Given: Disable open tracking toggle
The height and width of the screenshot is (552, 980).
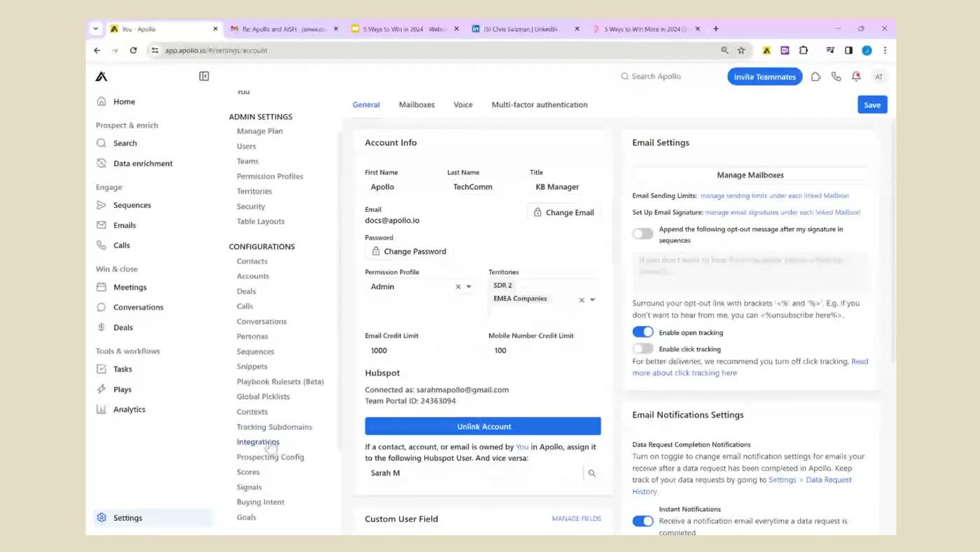Looking at the screenshot, I should pos(643,332).
